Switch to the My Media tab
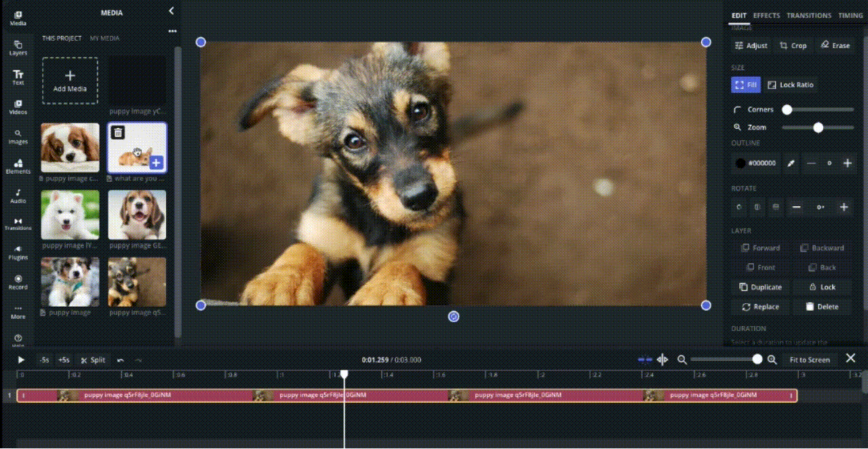The image size is (868, 449). tap(104, 39)
